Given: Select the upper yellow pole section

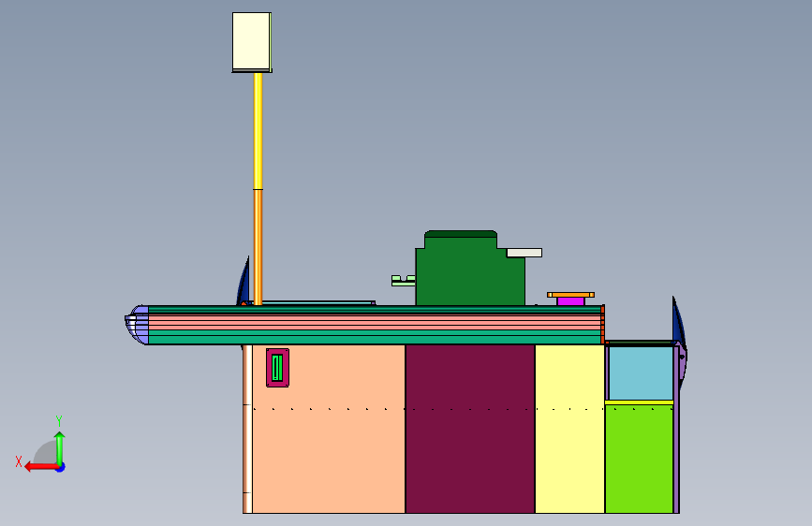Looking at the screenshot, I should point(258,131).
